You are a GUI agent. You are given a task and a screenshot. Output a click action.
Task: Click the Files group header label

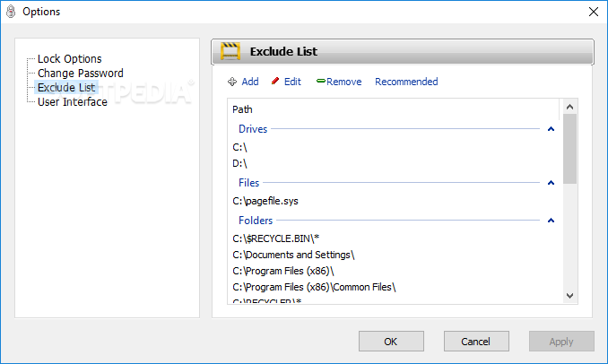(248, 183)
